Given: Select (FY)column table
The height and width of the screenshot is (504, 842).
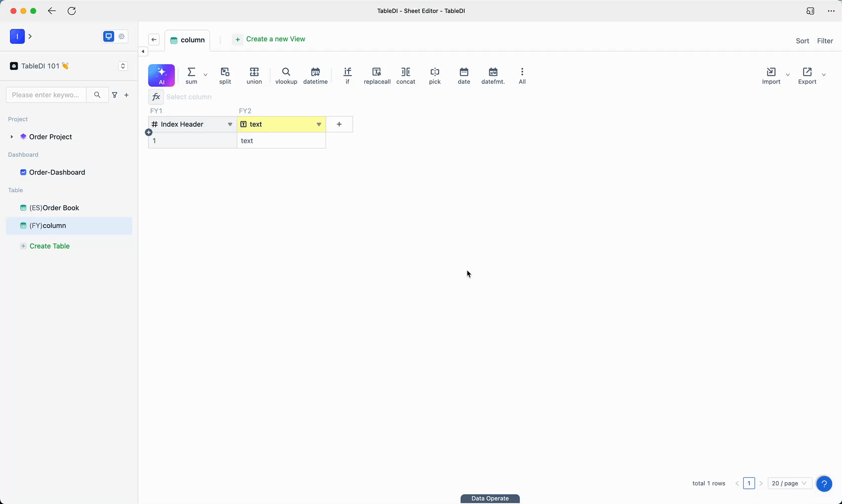Looking at the screenshot, I should (x=69, y=225).
